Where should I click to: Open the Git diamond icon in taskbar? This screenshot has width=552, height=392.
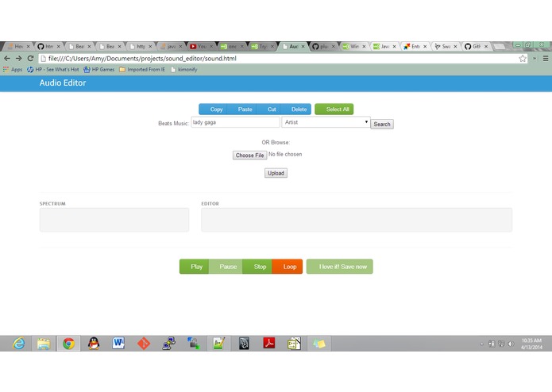144,344
